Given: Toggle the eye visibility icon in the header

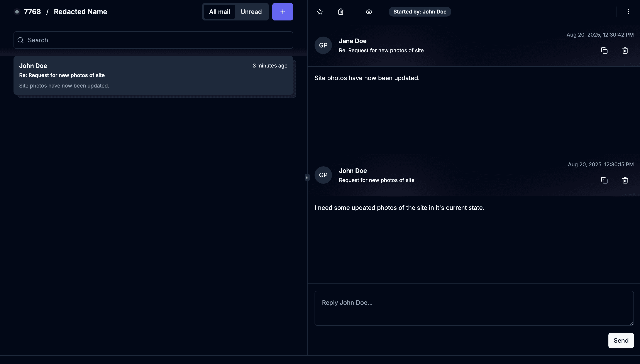Looking at the screenshot, I should 369,12.
